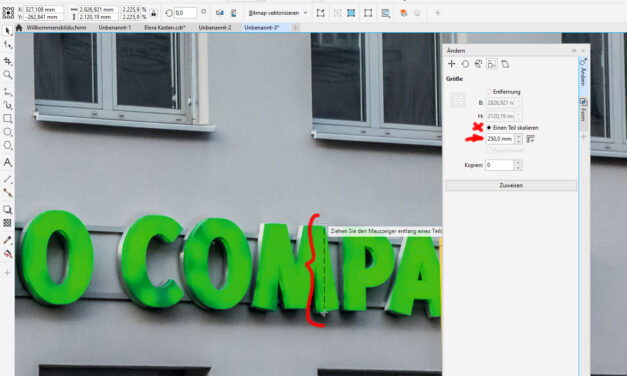Image resolution: width=627 pixels, height=376 pixels.
Task: Select the Shape edit tool
Action: point(8,45)
